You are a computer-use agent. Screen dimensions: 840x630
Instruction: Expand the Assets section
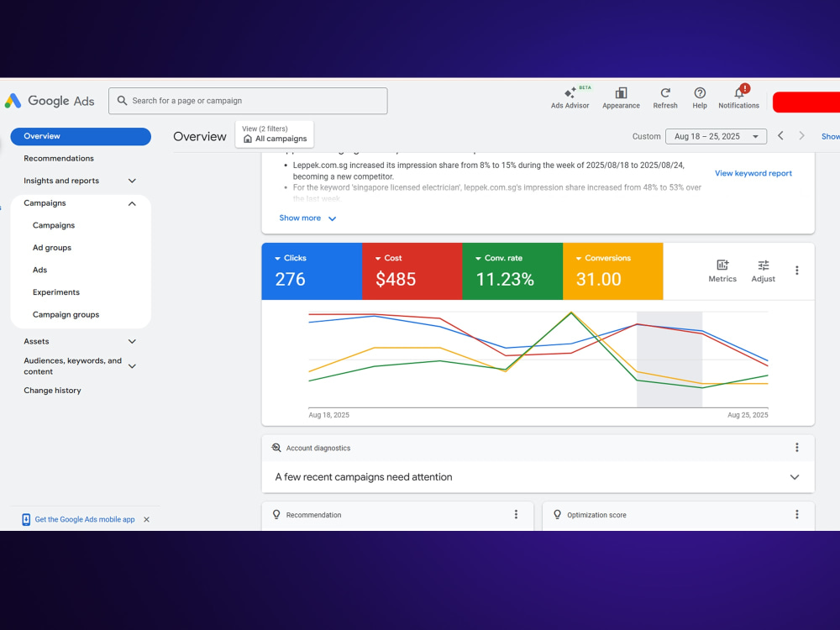tap(132, 341)
